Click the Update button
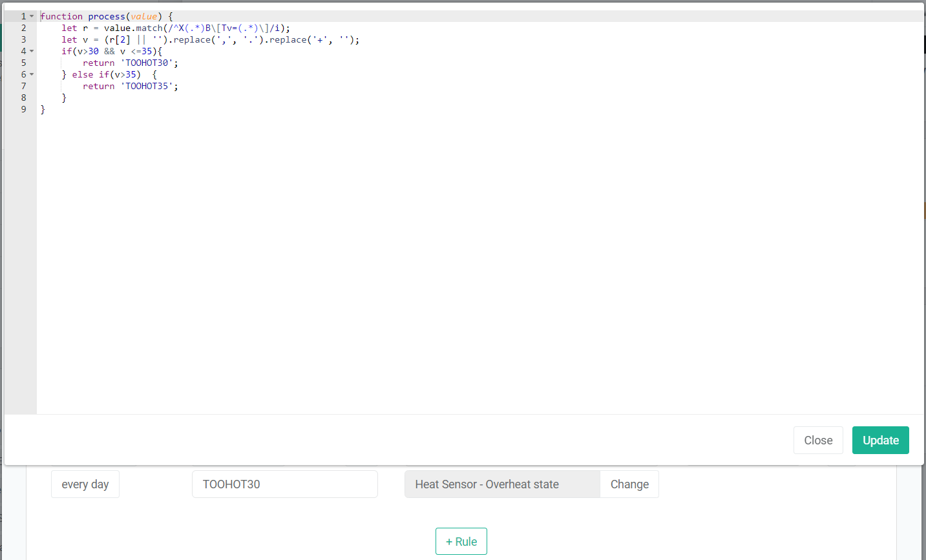This screenshot has width=926, height=560. pyautogui.click(x=880, y=441)
